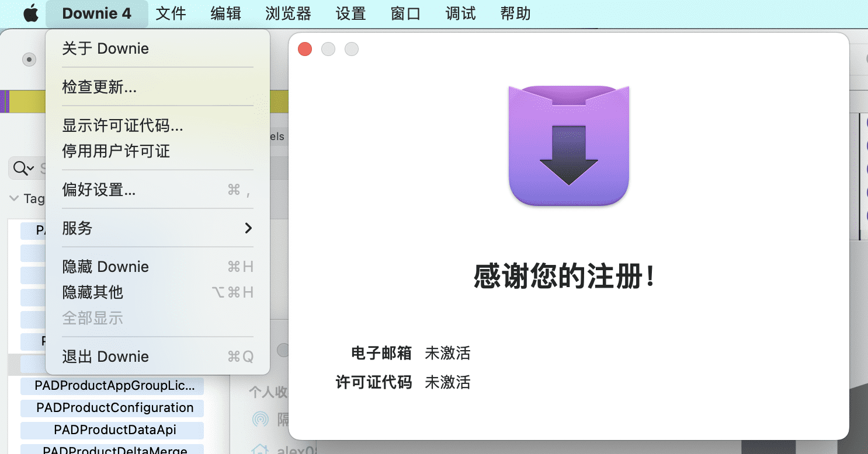Image resolution: width=868 pixels, height=454 pixels.
Task: Expand the 服务 submenu arrow
Action: pos(249,228)
